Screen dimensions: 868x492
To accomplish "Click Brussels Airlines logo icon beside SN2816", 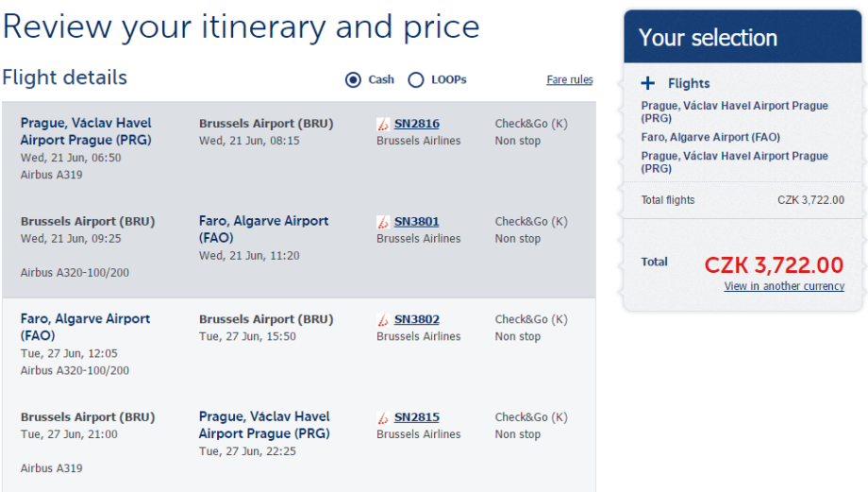I will click(383, 124).
